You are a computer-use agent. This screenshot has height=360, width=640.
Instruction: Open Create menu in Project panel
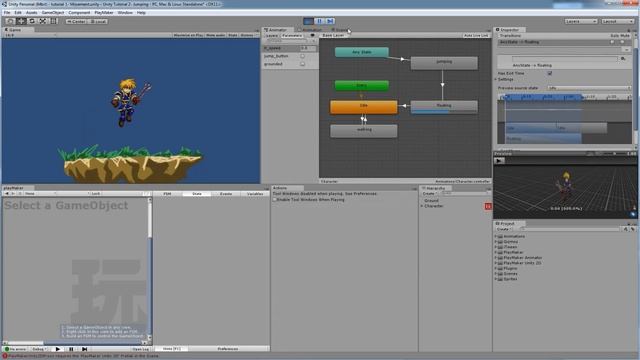504,229
